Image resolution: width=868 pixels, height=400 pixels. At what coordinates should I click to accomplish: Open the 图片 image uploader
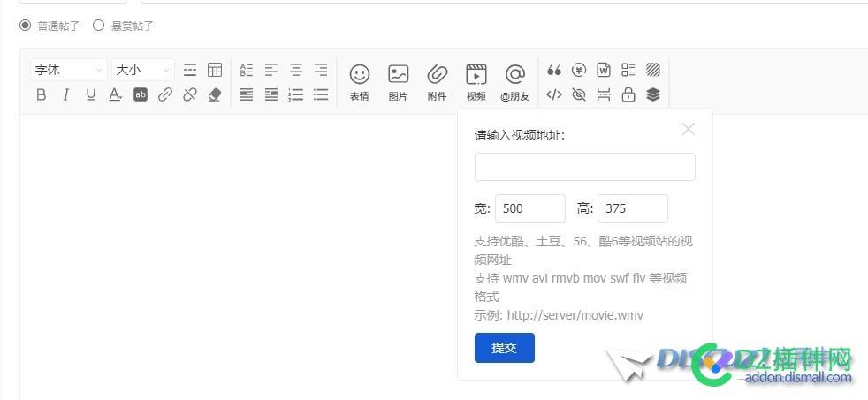[x=398, y=82]
